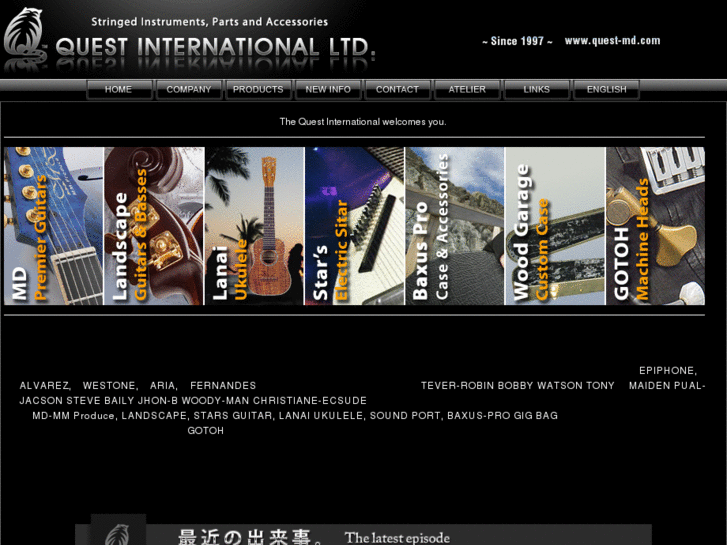Visit the ATELIER section
The width and height of the screenshot is (727, 545).
coord(467,90)
